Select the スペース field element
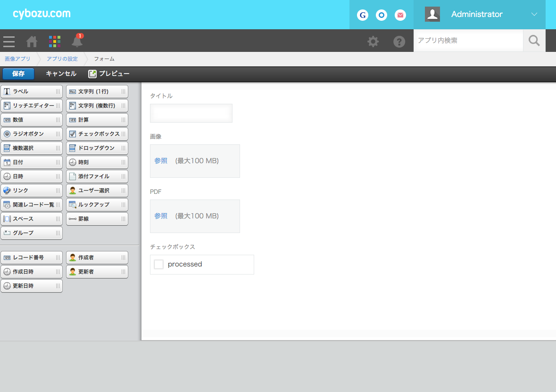This screenshot has width=556, height=392. (x=32, y=219)
